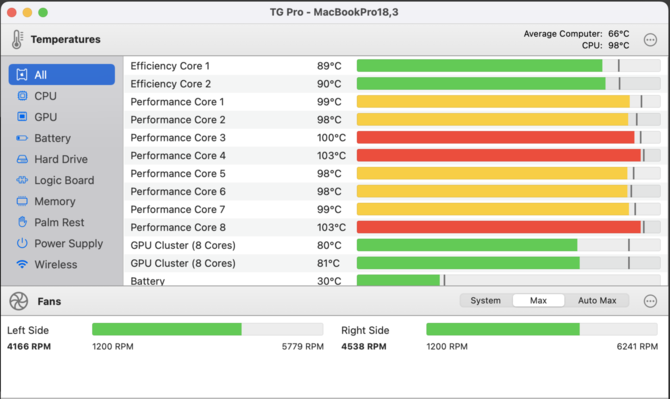
Task: Select the Performance Core 1 row
Action: coord(395,102)
